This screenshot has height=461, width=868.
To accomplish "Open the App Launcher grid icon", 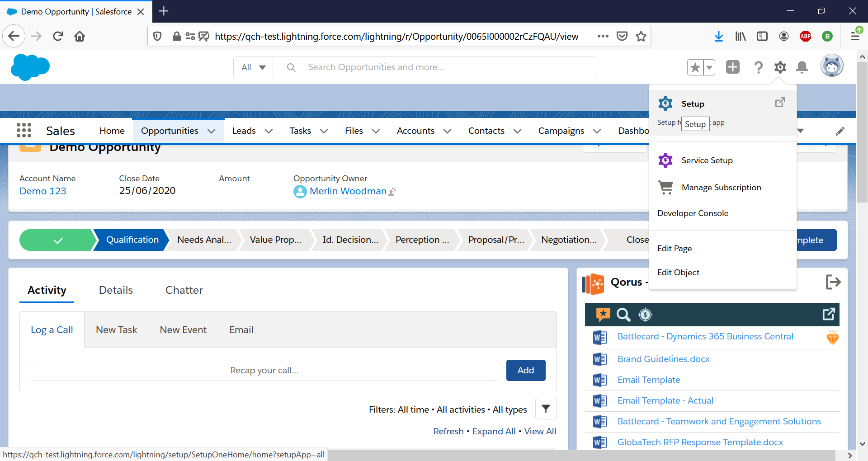I will tap(24, 130).
